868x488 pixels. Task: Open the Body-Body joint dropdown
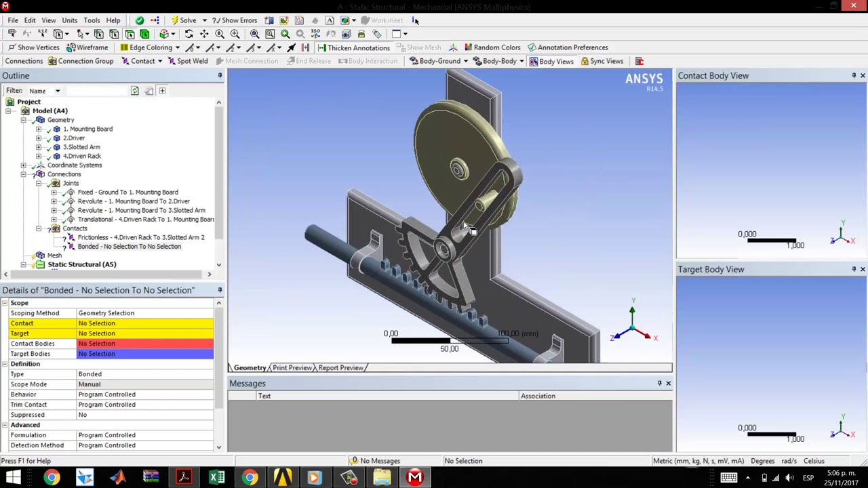[x=521, y=61]
